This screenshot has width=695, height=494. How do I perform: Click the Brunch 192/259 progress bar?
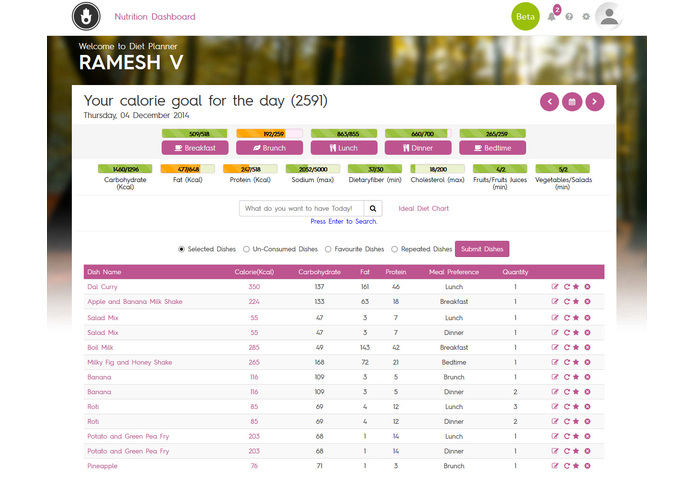click(x=269, y=133)
